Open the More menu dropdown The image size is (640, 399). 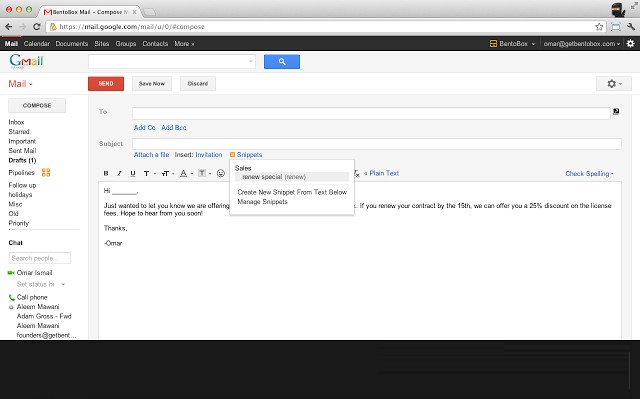point(184,44)
